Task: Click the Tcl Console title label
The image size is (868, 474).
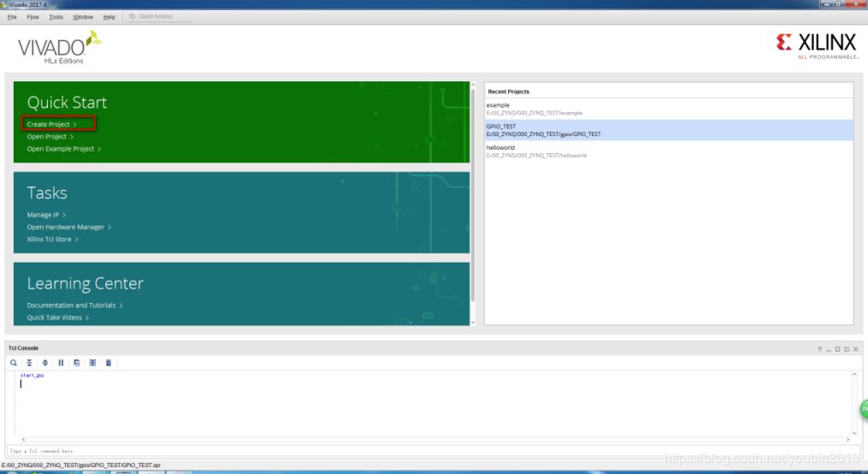Action: coord(23,348)
